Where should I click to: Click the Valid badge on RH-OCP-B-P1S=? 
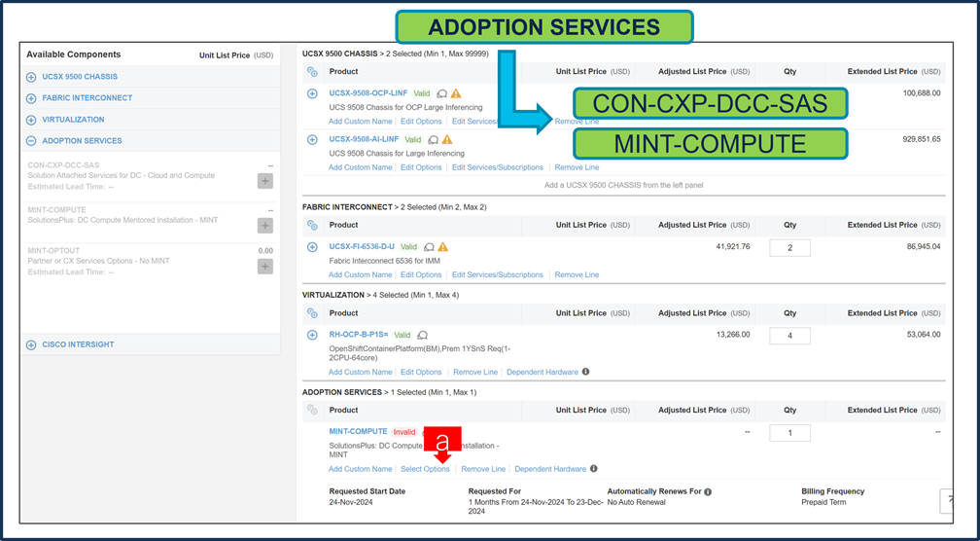(402, 336)
